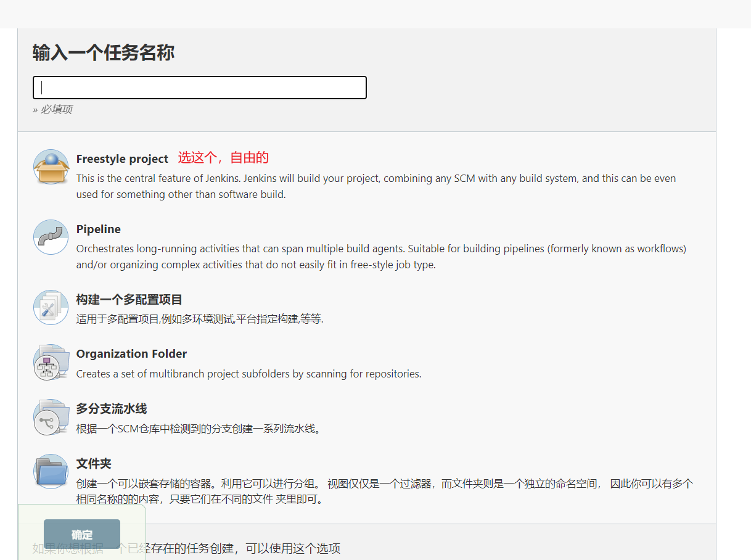Viewport: 751px width, 560px height.
Task: Choose the 多分支流水线 title
Action: [x=112, y=409]
